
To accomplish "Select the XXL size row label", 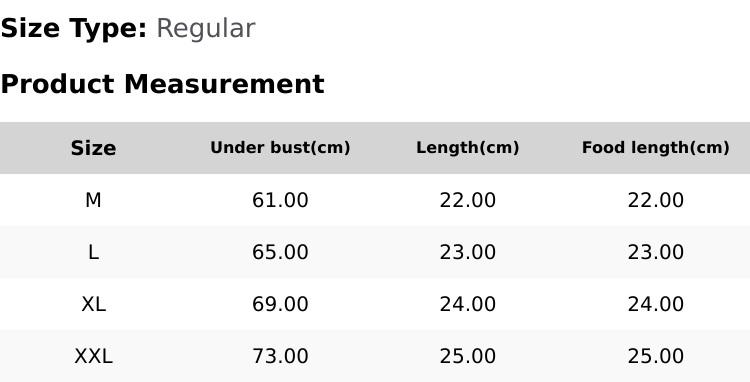I will click(93, 356).
